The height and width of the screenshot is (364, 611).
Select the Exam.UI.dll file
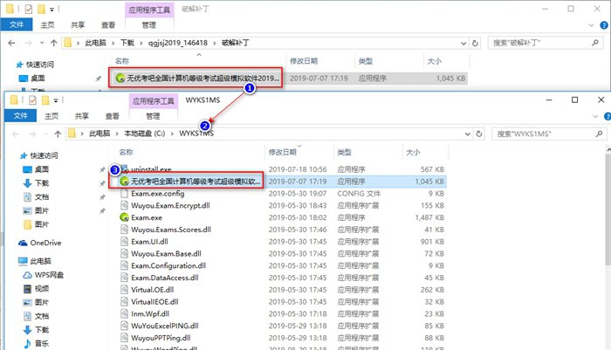pyautogui.click(x=149, y=242)
